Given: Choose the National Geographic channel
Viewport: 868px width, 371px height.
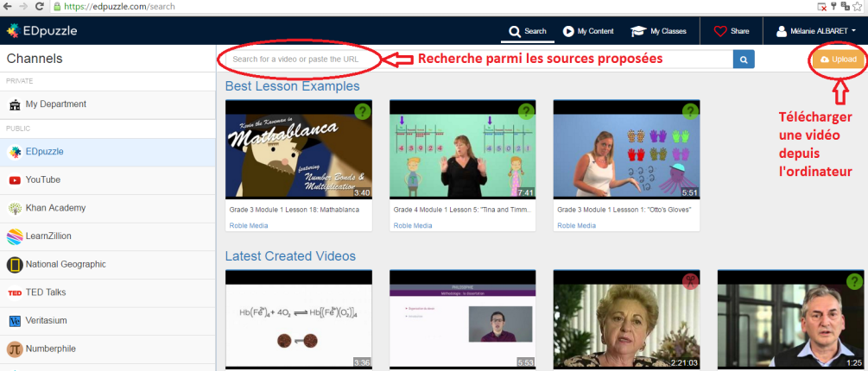Looking at the screenshot, I should [66, 264].
